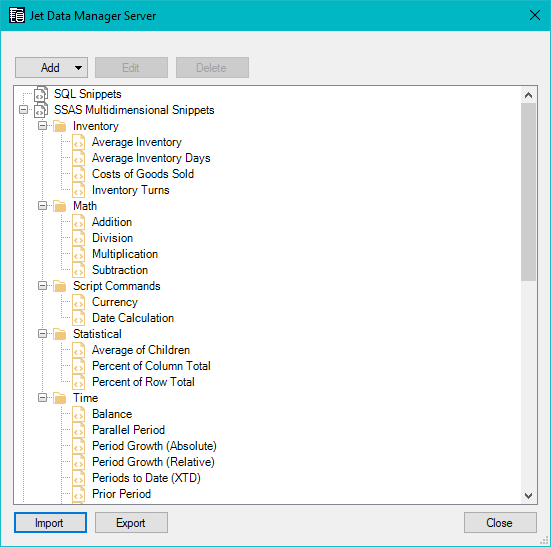Select the Inventory Turns text label
This screenshot has height=547, width=551.
131,190
